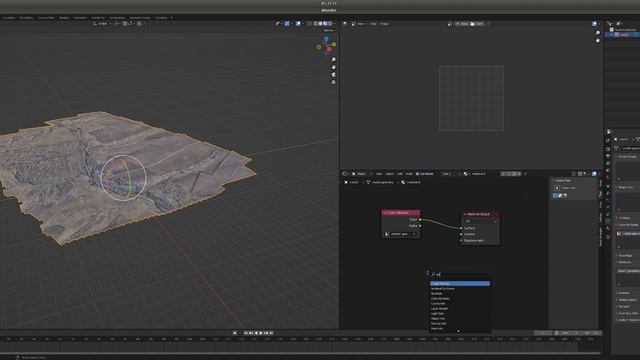Click the zoom icon in the image editor
This screenshot has width=640, height=360.
click(598, 33)
